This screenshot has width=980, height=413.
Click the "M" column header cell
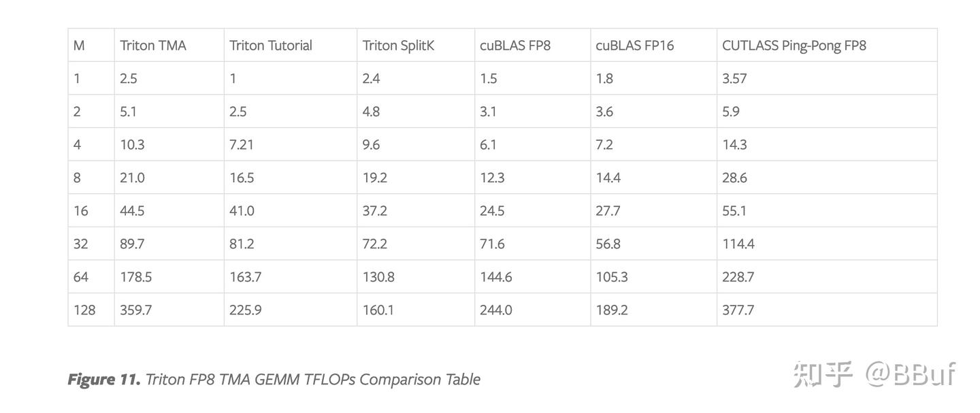click(79, 46)
